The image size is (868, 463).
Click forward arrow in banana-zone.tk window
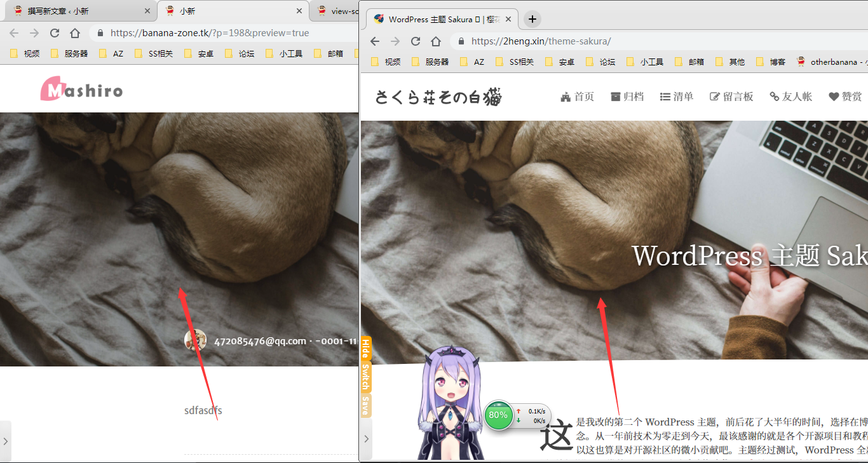34,33
